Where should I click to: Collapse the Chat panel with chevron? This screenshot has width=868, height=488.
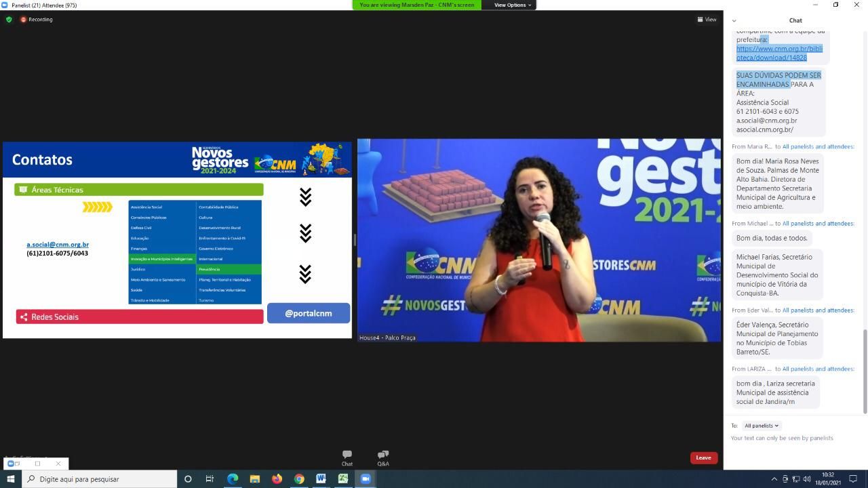734,20
